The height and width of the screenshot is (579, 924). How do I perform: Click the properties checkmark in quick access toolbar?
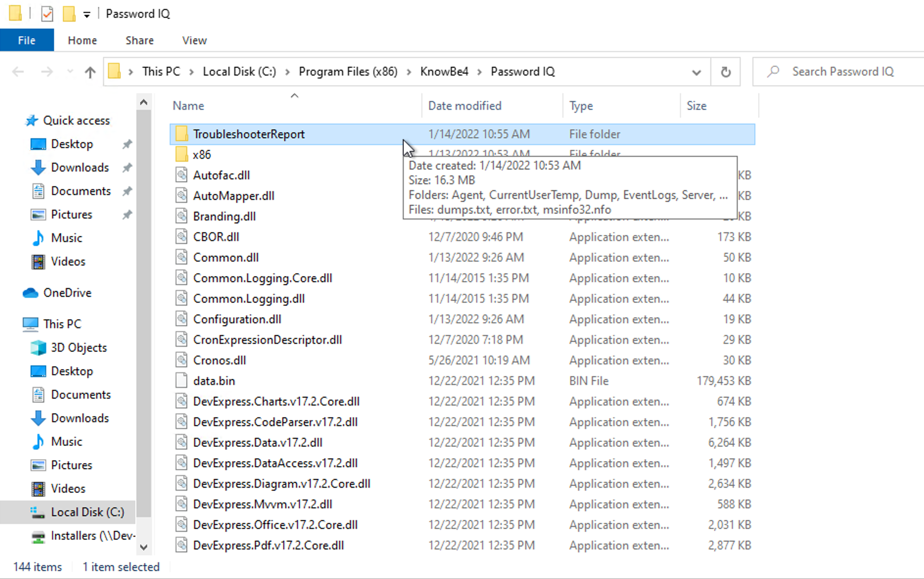click(x=47, y=13)
